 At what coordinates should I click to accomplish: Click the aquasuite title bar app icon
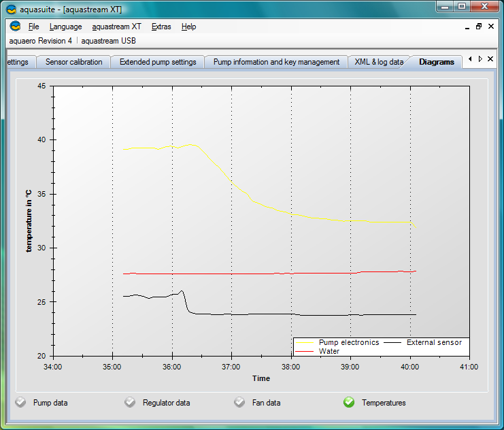click(x=12, y=10)
